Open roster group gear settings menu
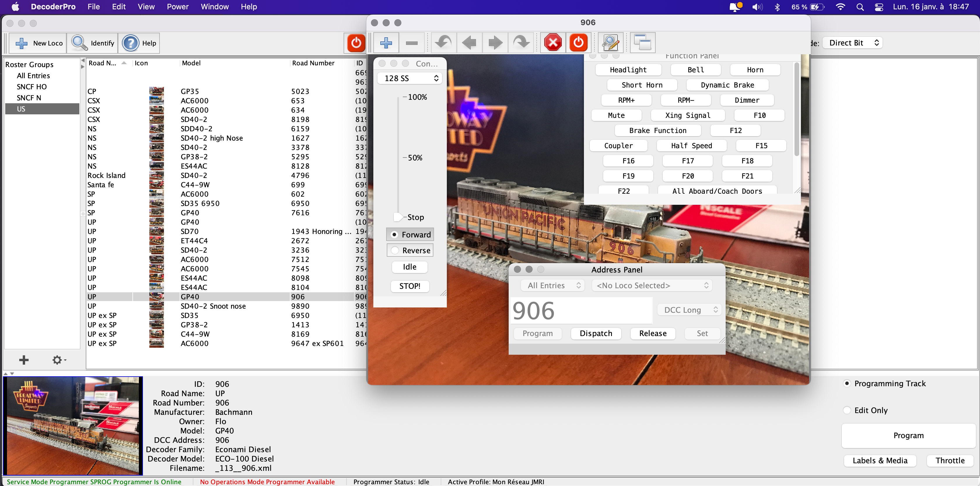This screenshot has width=980, height=486. point(58,360)
